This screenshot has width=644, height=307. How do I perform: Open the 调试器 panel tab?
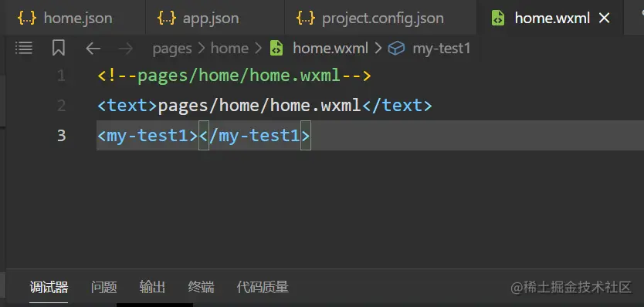49,287
